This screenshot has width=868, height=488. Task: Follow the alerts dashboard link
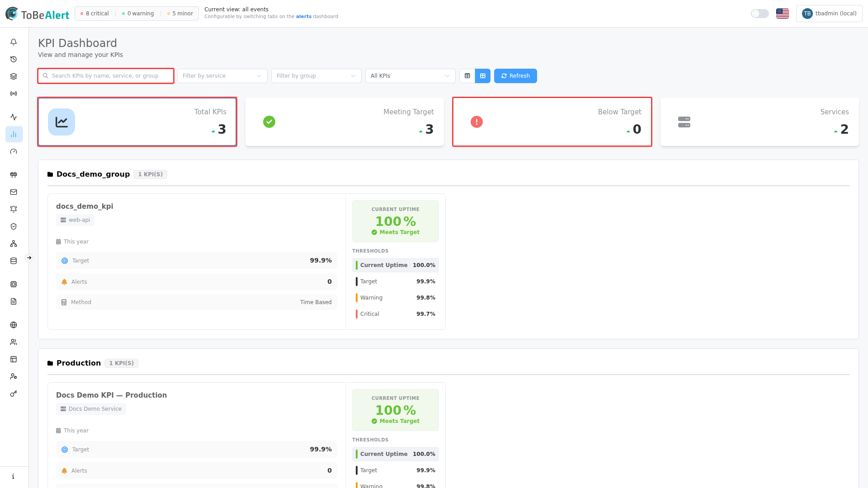(304, 17)
